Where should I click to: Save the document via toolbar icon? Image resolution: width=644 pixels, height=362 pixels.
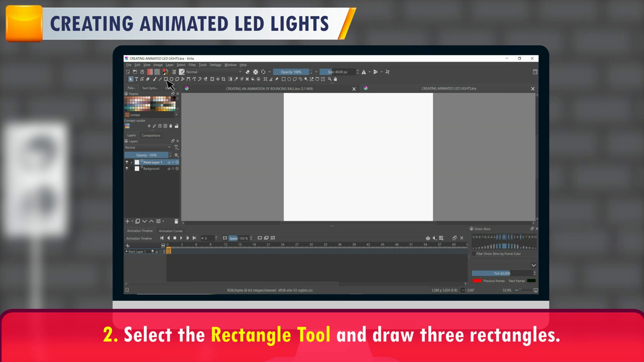coord(142,72)
